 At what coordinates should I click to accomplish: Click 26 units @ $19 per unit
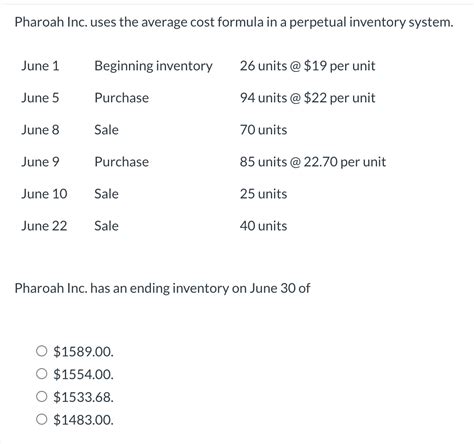click(307, 66)
